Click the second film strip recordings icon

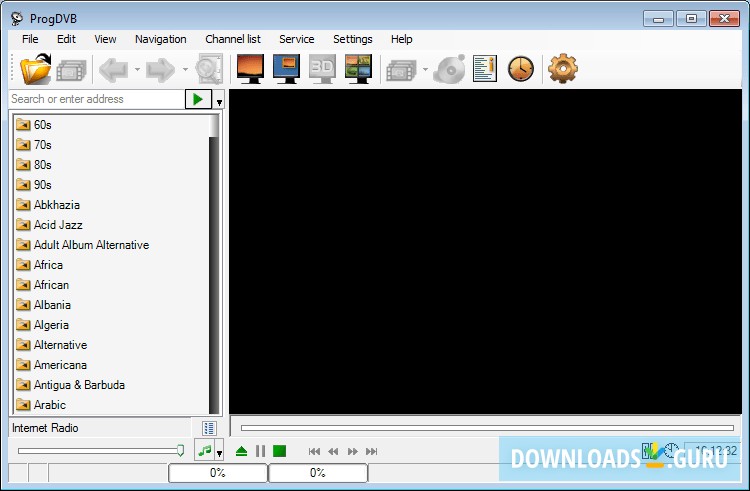[401, 71]
